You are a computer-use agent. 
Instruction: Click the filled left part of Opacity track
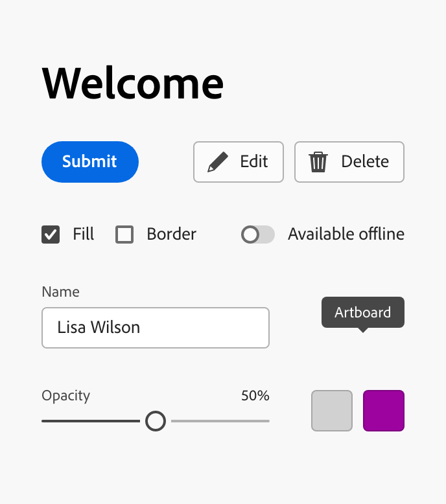coord(91,421)
